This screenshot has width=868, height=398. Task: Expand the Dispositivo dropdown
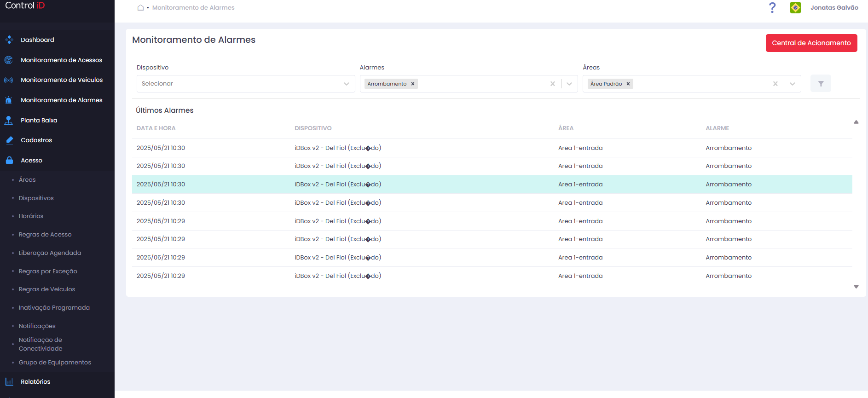tap(346, 84)
